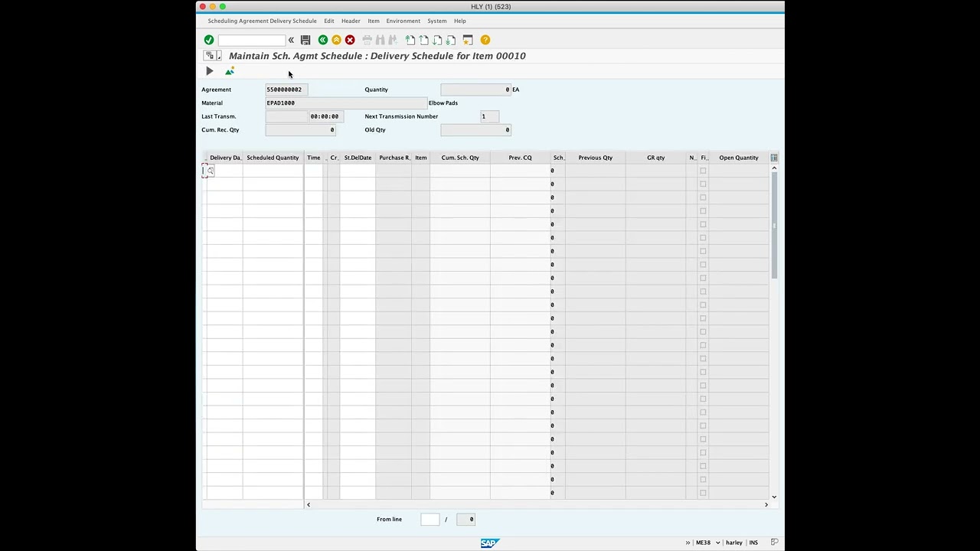The width and height of the screenshot is (980, 551).
Task: Open the Item menu
Action: (373, 21)
